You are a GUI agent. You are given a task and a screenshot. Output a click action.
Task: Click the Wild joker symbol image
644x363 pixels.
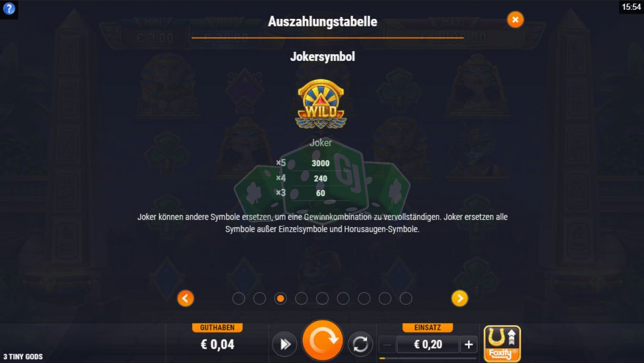pyautogui.click(x=321, y=104)
